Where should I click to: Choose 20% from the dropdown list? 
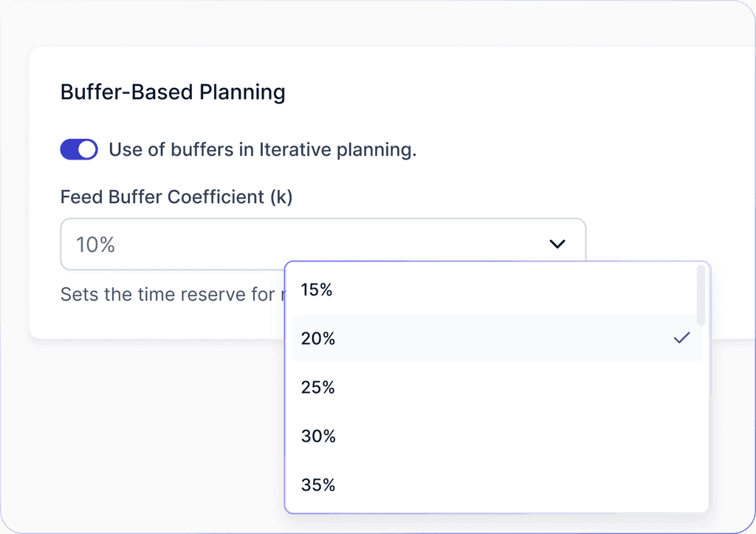(318, 338)
